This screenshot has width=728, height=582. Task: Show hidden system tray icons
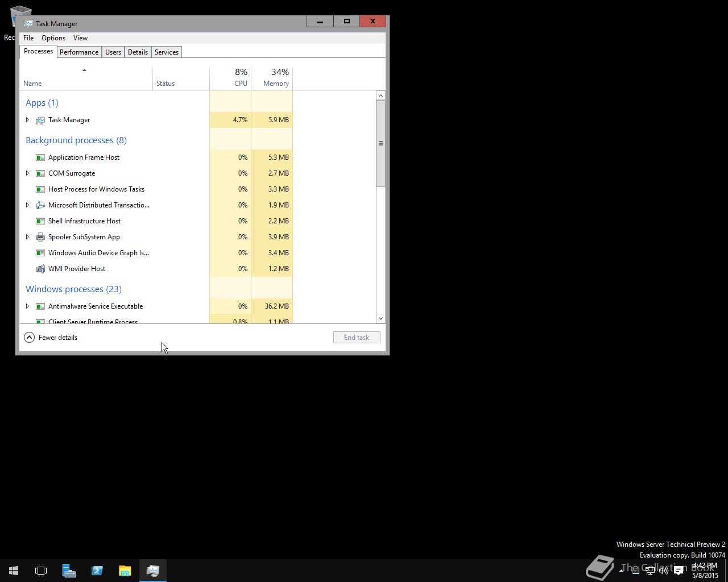pyautogui.click(x=621, y=571)
